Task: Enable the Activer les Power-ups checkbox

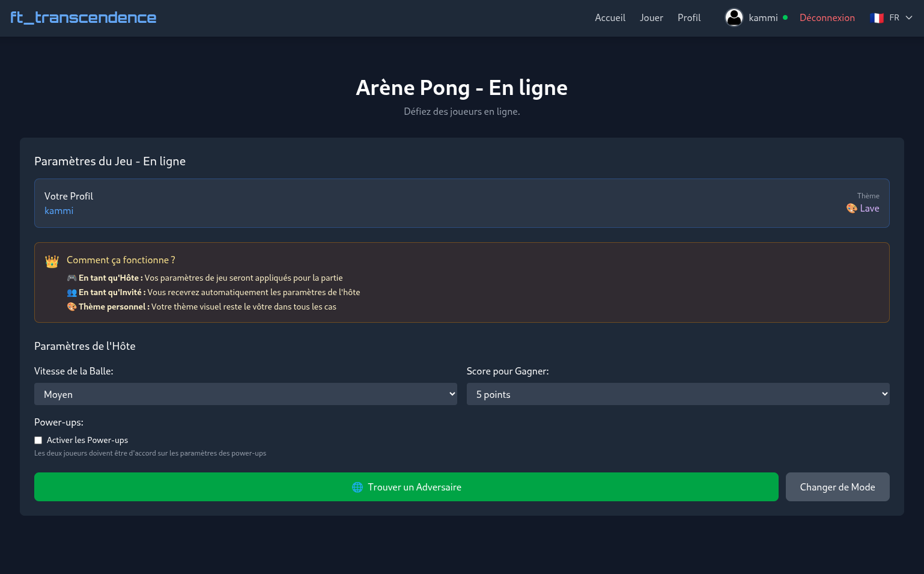Action: click(x=38, y=441)
